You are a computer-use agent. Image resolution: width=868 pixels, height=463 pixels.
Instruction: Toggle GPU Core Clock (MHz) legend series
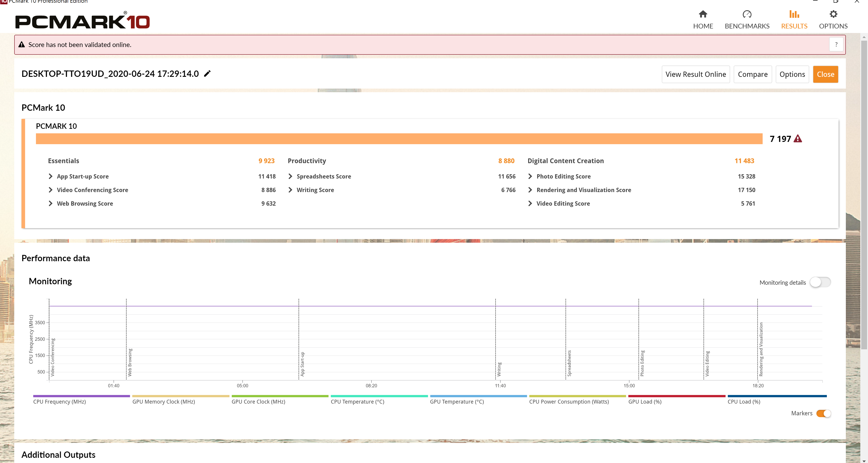point(280,400)
